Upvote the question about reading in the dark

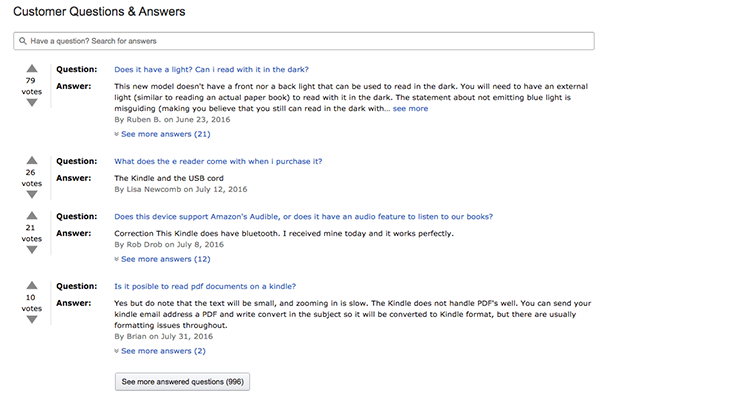pos(31,68)
